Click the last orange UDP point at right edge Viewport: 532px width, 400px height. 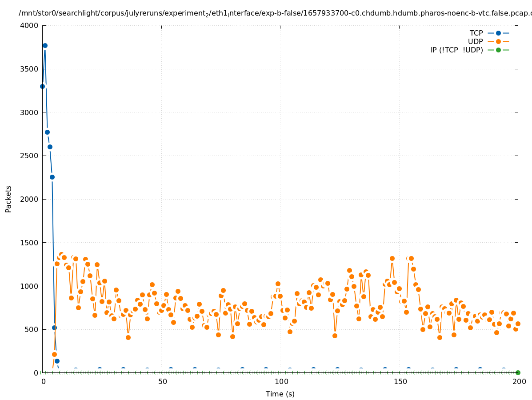518,324
